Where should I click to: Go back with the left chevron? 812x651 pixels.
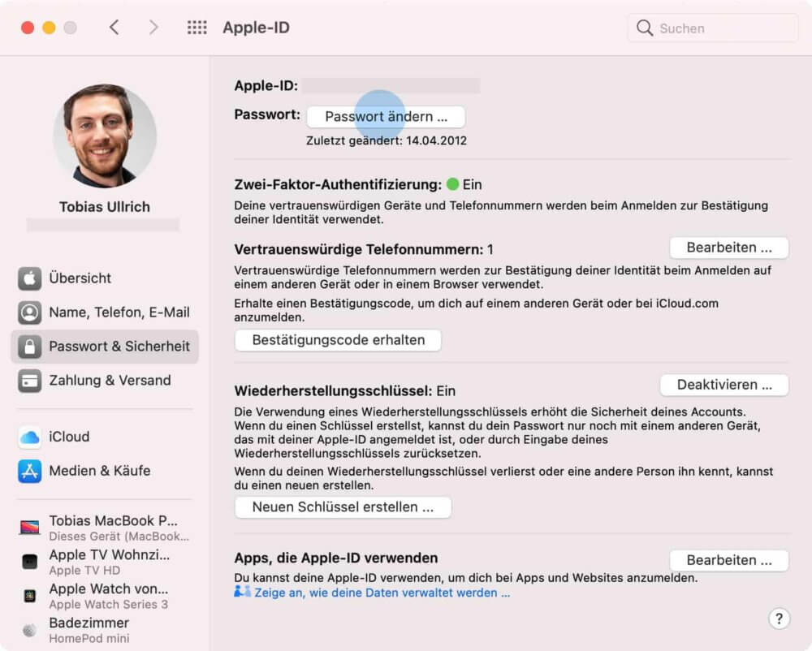114,28
